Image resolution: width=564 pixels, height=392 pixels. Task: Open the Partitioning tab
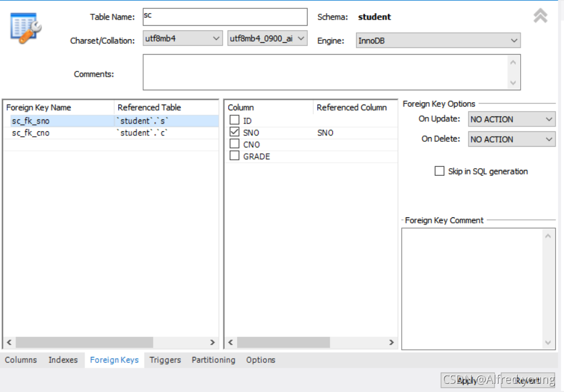213,360
